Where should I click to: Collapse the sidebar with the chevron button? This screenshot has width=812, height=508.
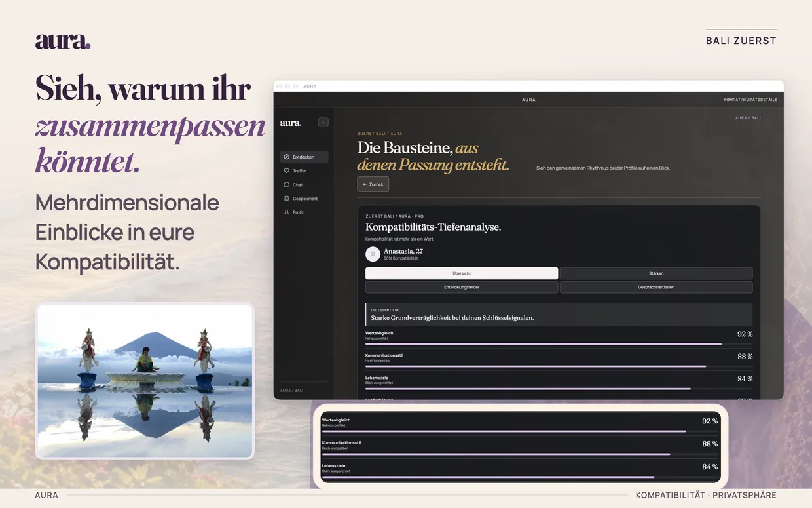coord(323,122)
